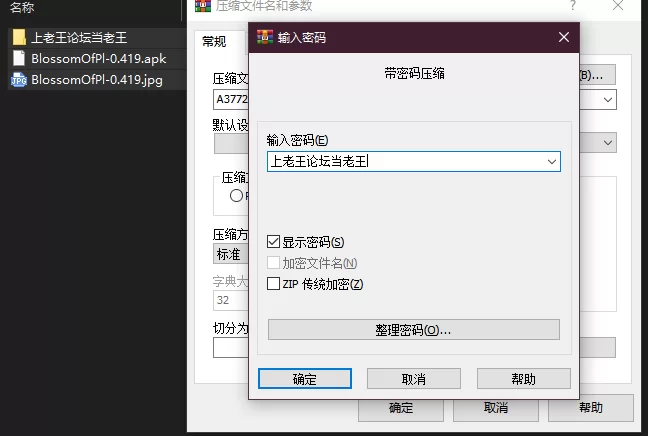Screen dimensions: 648x436
Task: Click 确定 in the background archive window
Action: point(401,408)
